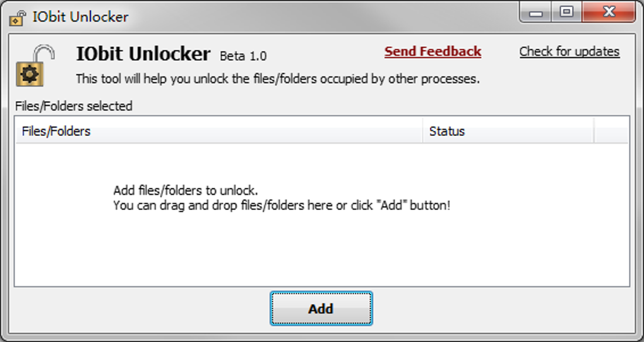Screen dimensions: 644x342
Task: Click the "Add files/folders to unlock." hint text
Action: click(186, 191)
